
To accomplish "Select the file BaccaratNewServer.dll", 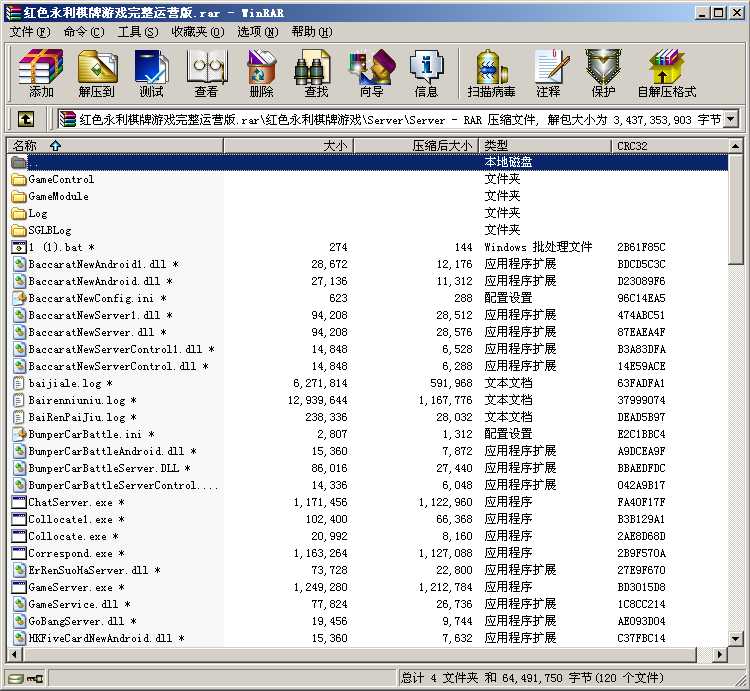I will click(x=97, y=332).
